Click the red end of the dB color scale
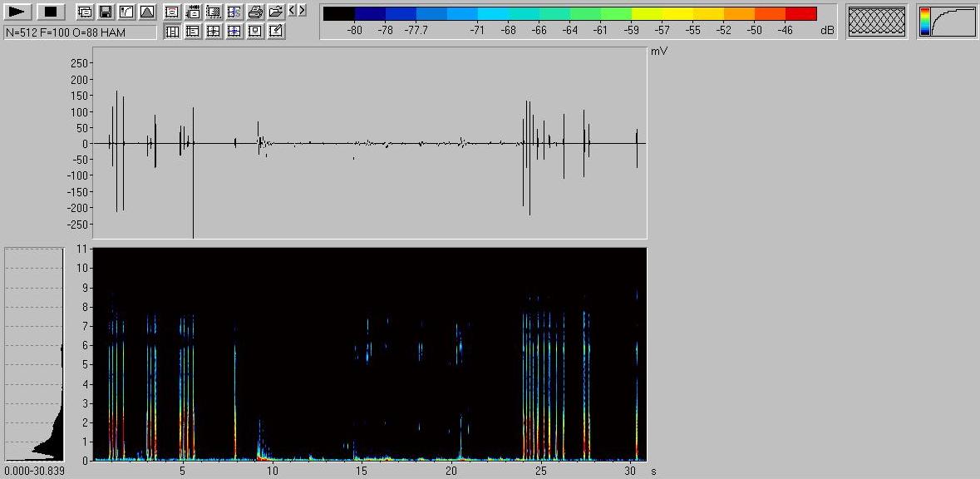Viewport: 980px width, 479px height. point(800,14)
